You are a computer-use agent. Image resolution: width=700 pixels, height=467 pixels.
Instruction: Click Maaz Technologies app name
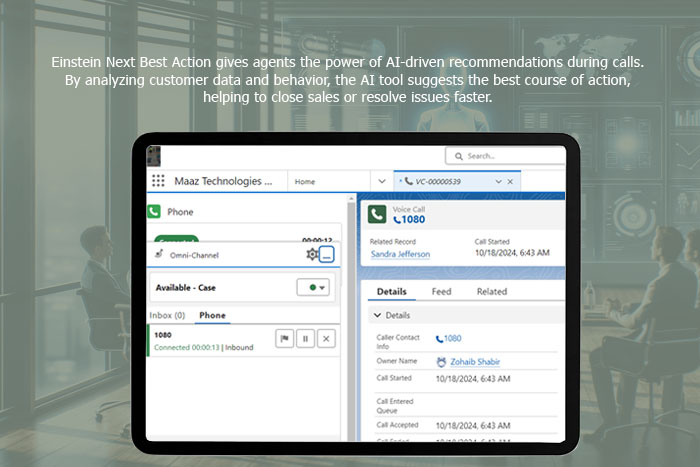coord(223,181)
